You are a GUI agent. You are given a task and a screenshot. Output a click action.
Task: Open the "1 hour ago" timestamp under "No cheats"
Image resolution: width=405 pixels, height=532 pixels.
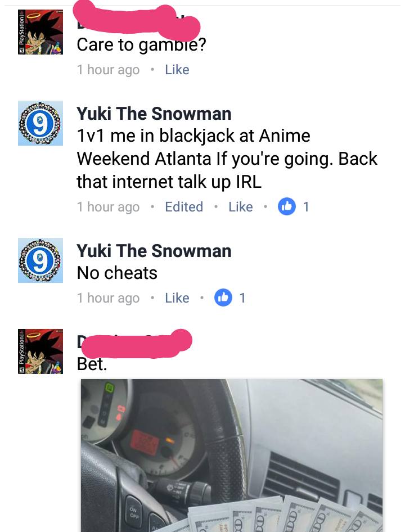(109, 298)
